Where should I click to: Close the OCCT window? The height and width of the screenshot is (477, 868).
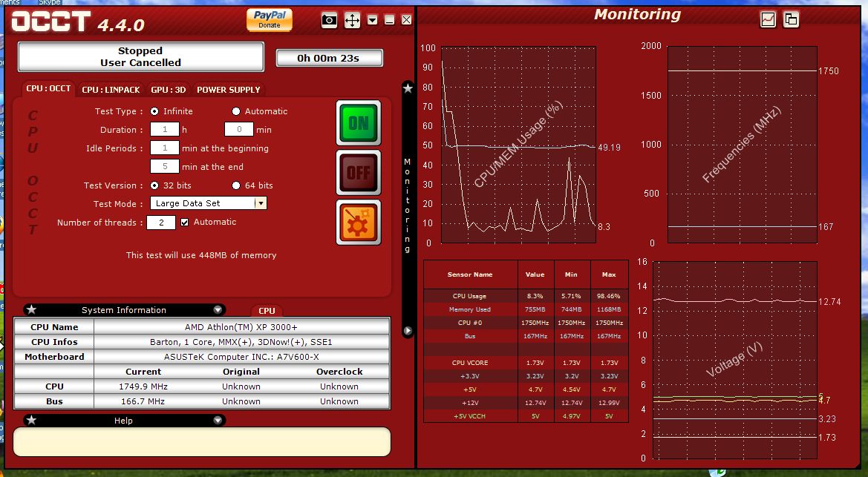point(406,20)
